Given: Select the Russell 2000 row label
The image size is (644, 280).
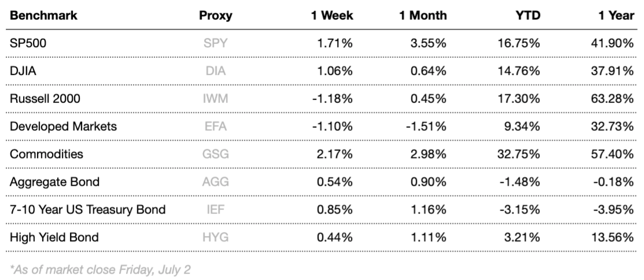Looking at the screenshot, I should point(45,99).
